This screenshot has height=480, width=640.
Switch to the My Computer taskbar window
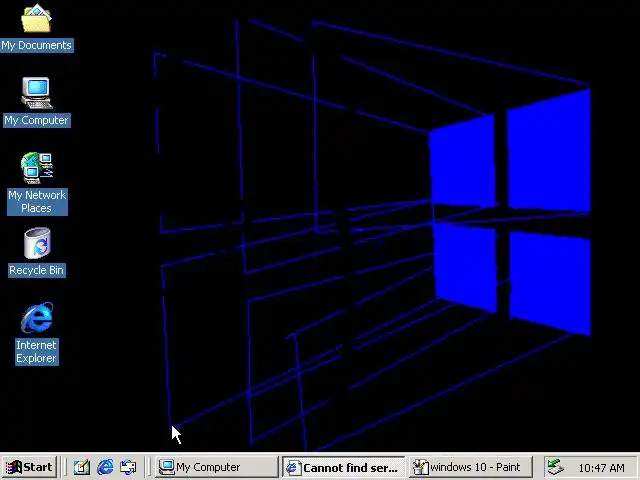tap(216, 467)
